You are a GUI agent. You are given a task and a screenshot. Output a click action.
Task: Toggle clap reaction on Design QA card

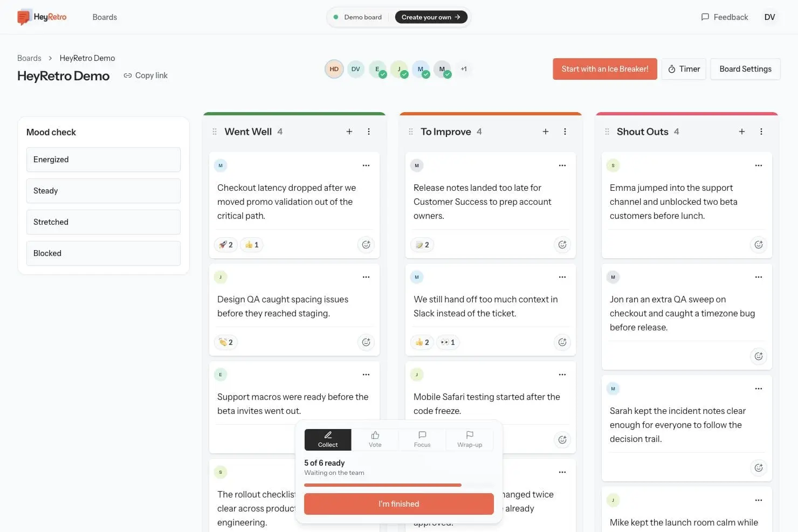tap(226, 342)
